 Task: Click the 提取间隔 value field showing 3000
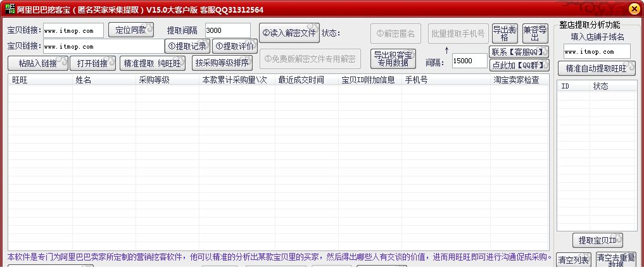click(228, 30)
